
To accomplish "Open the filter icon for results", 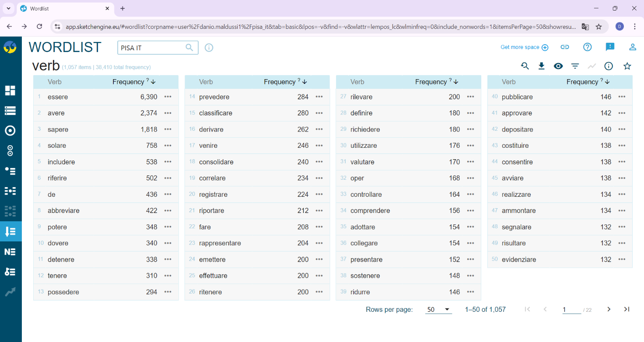I will point(575,66).
